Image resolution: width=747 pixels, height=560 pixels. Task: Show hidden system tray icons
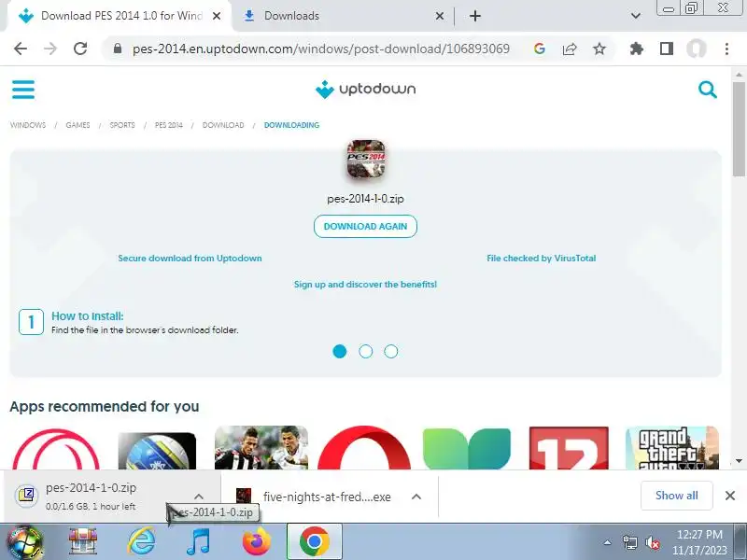608,542
